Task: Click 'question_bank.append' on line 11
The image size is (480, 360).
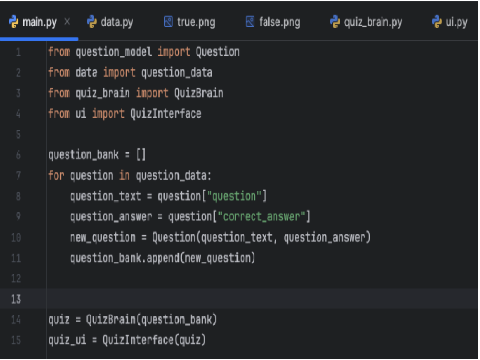Action: point(124,258)
